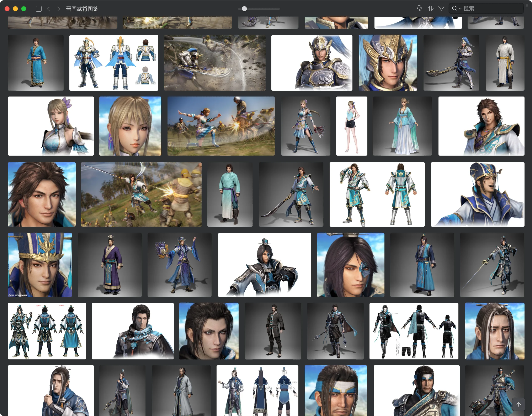Open white-streaked hair man face close-up
Viewport: 532px width, 416px height.
click(x=494, y=331)
